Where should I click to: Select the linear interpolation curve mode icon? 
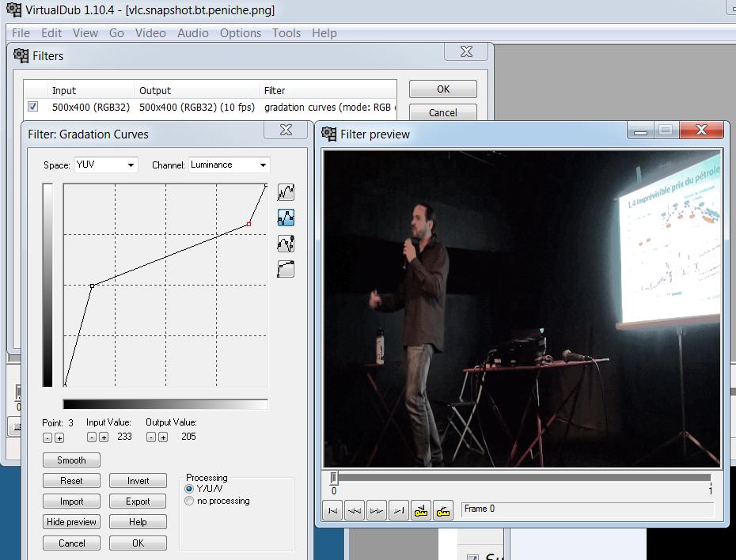(286, 218)
